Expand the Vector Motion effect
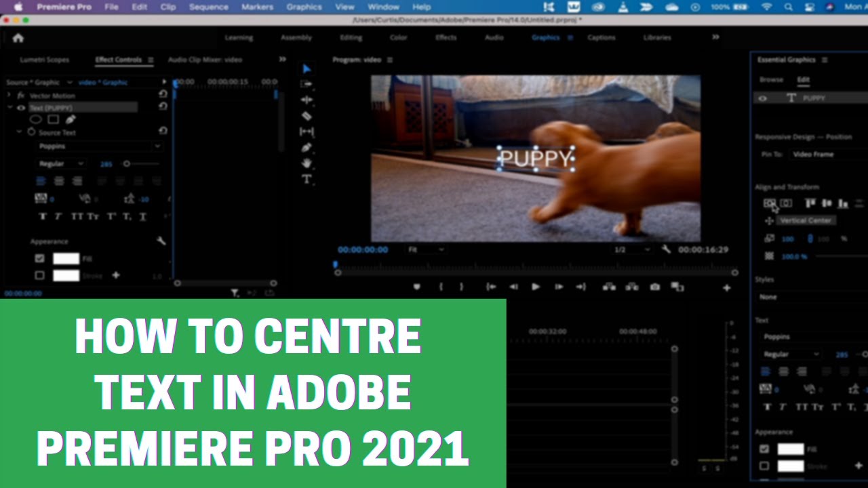Screen dimensions: 868x488 (10, 96)
